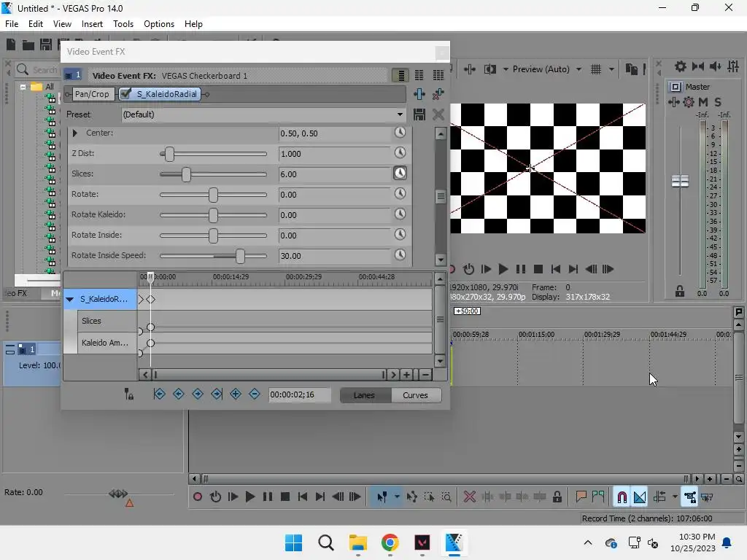Switch to single-column parameter view icon

point(400,75)
